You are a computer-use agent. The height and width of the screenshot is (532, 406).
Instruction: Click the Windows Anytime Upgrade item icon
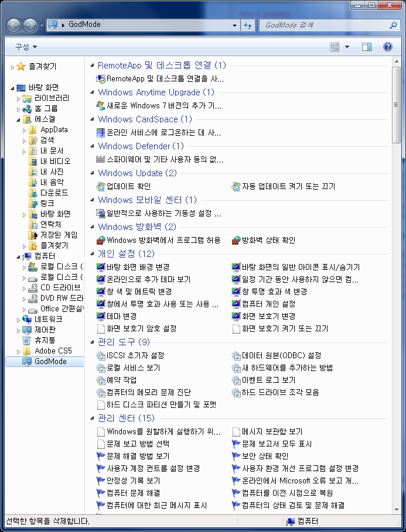pos(101,105)
